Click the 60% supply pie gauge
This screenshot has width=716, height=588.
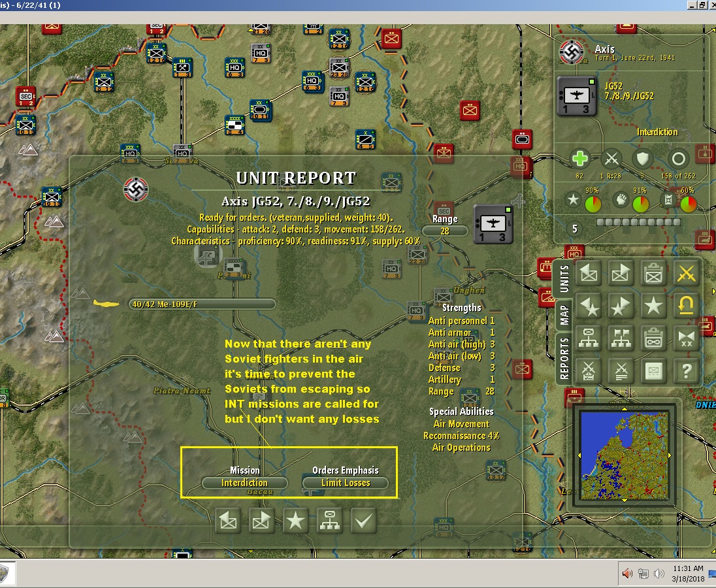(x=688, y=204)
